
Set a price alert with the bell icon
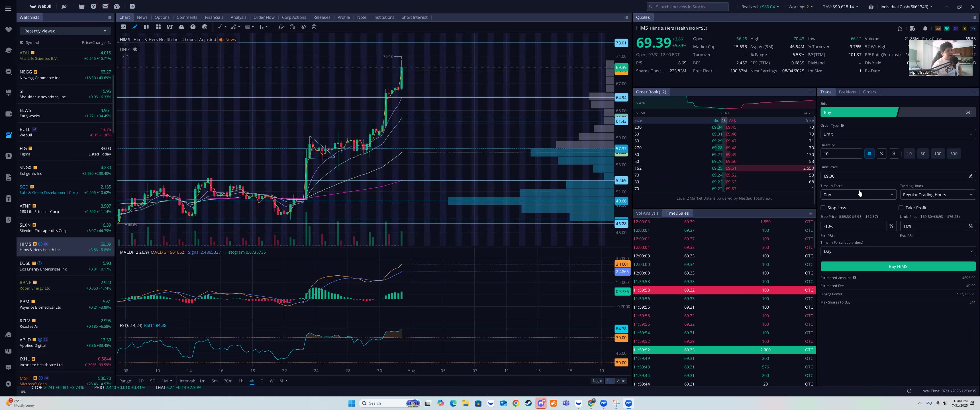tap(925, 28)
